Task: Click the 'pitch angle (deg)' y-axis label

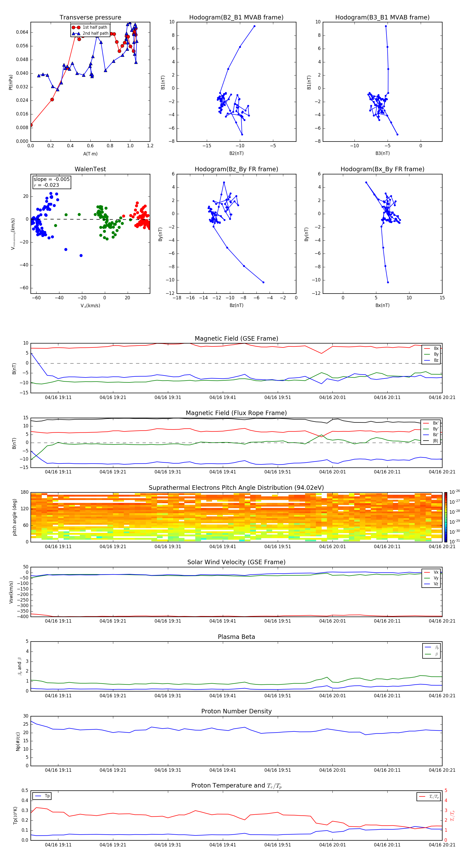Action: 14,517
